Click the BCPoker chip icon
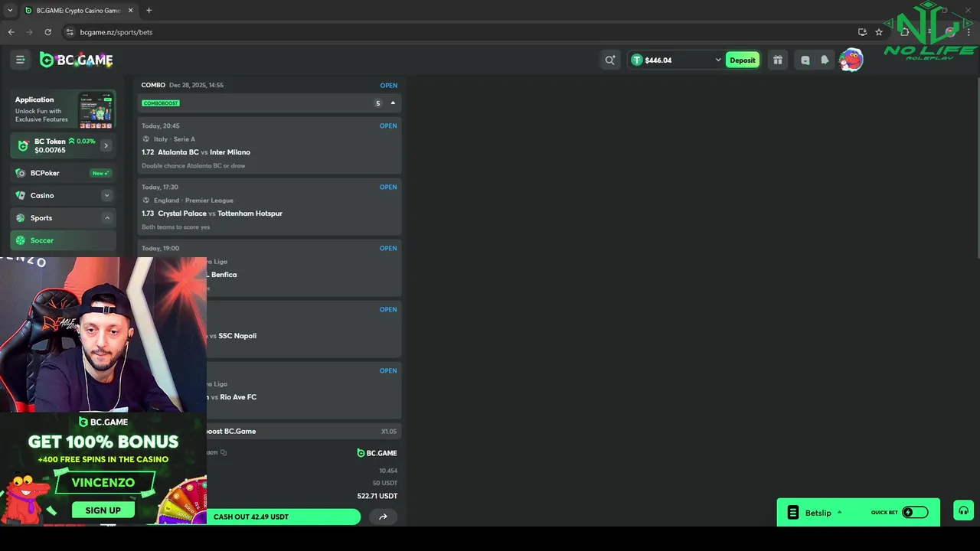This screenshot has width=980, height=551. (21, 173)
